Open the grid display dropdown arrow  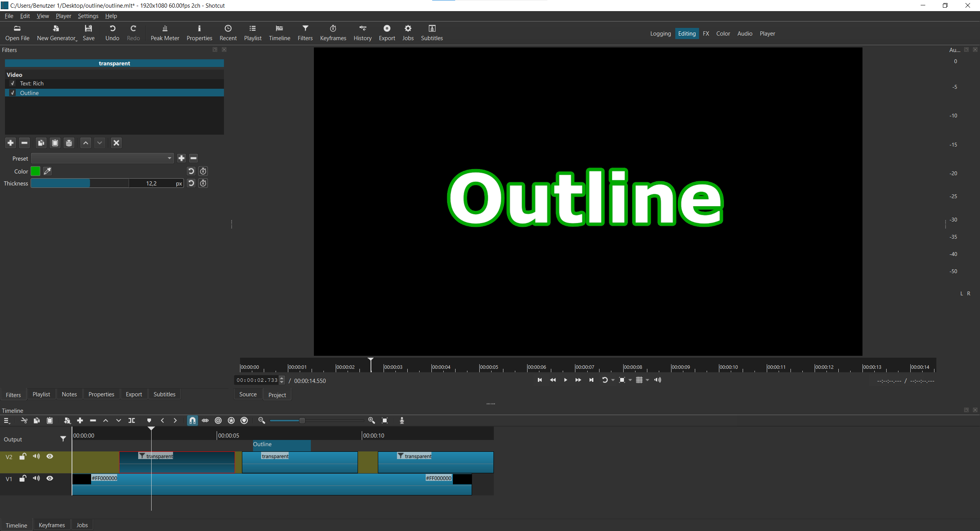click(647, 380)
